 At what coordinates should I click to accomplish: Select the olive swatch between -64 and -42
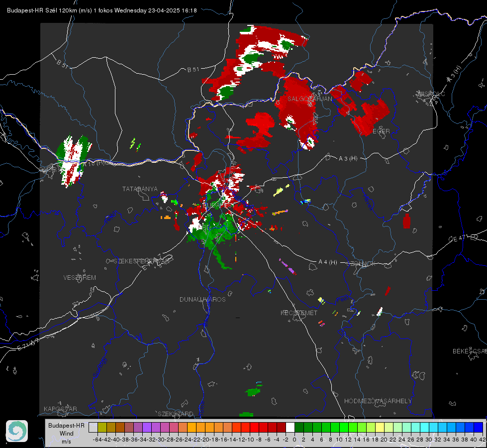coord(102,428)
